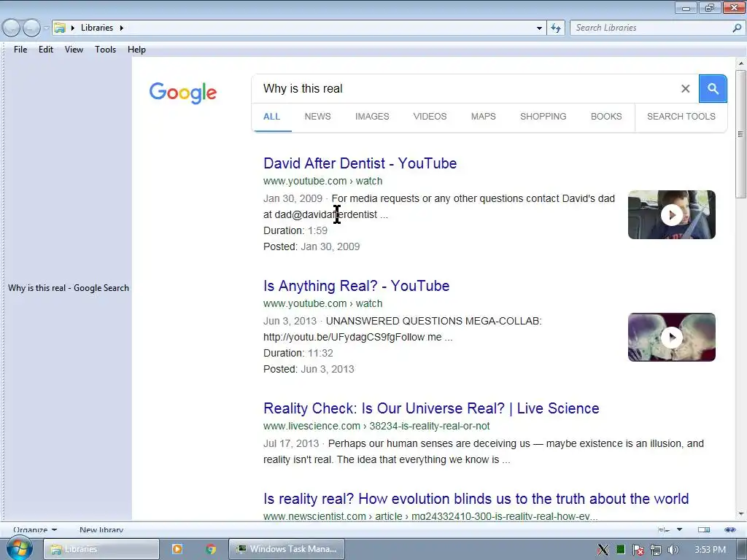Click the Posted: Jan 30, 2009 text

click(311, 246)
